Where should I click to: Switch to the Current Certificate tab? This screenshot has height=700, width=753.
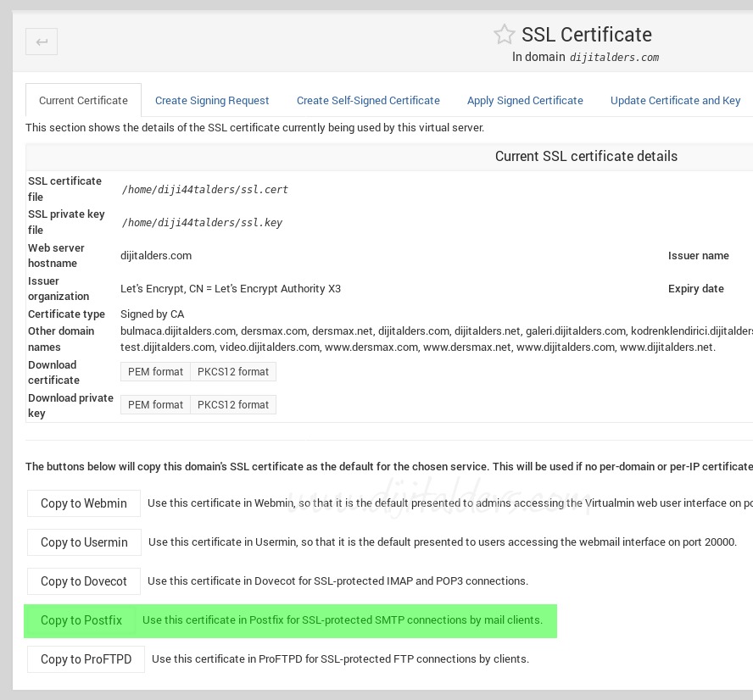point(83,100)
